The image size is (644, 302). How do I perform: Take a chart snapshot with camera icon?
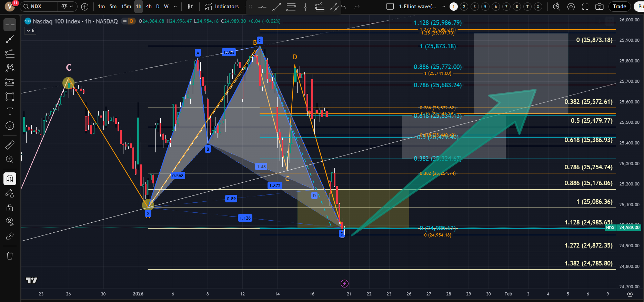(x=600, y=7)
